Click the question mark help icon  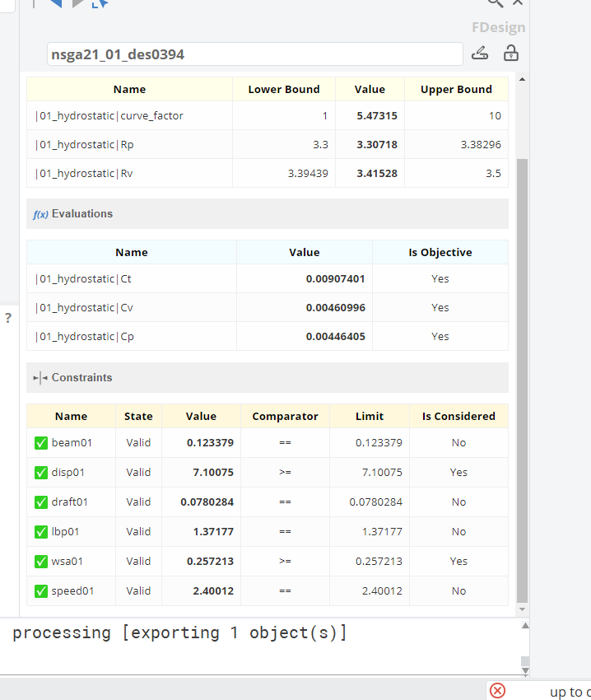click(8, 319)
